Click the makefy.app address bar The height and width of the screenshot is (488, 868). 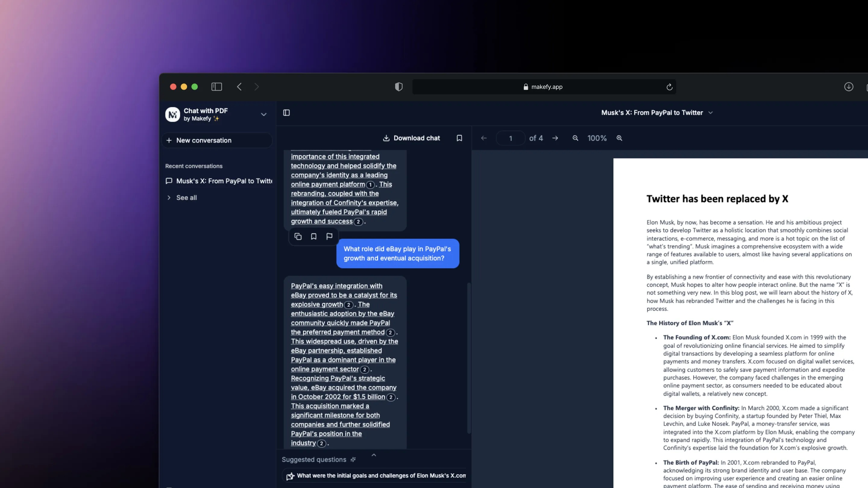(544, 86)
